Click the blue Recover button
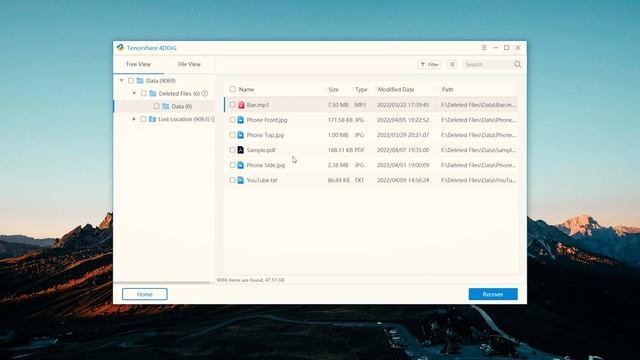640x360 pixels. (x=493, y=294)
